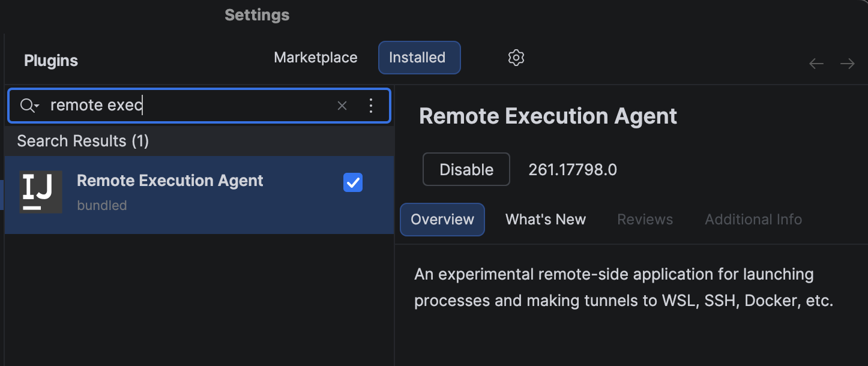The height and width of the screenshot is (366, 868).
Task: Click the Search Results header
Action: coord(83,140)
